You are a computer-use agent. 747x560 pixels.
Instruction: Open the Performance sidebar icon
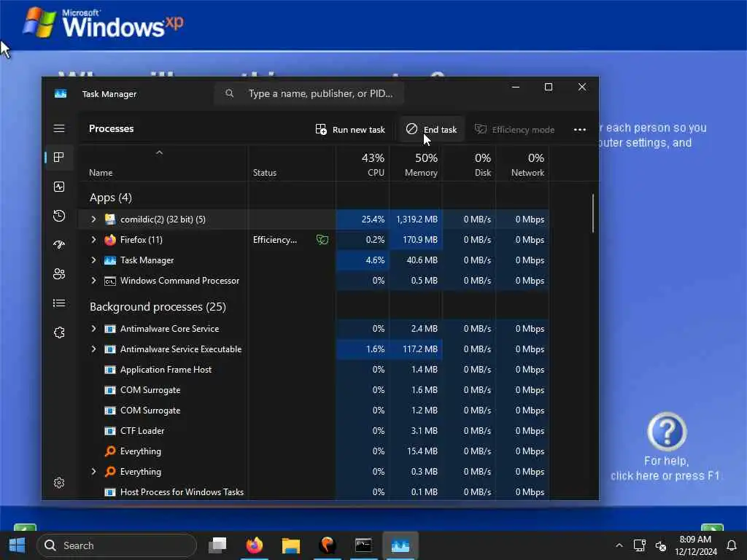[x=59, y=187]
